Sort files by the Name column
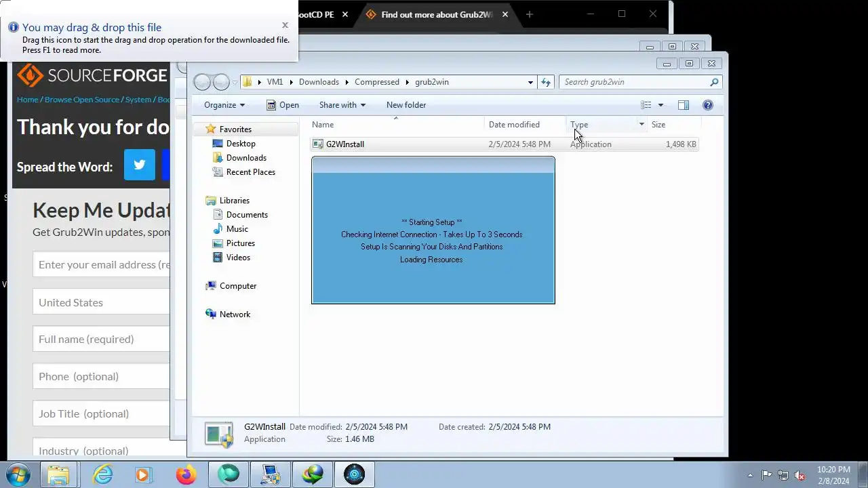Image resolution: width=868 pixels, height=488 pixels. coord(323,125)
